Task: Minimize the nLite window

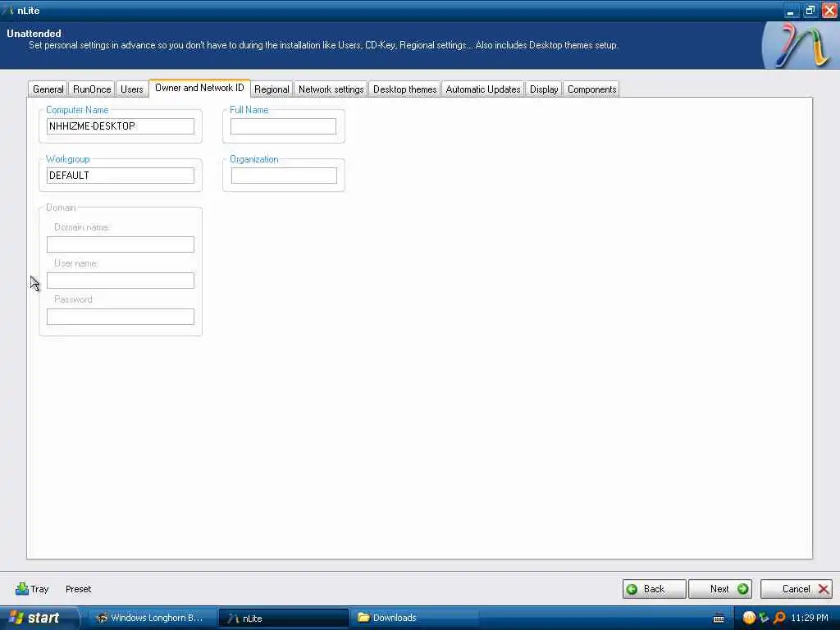Action: coord(790,11)
